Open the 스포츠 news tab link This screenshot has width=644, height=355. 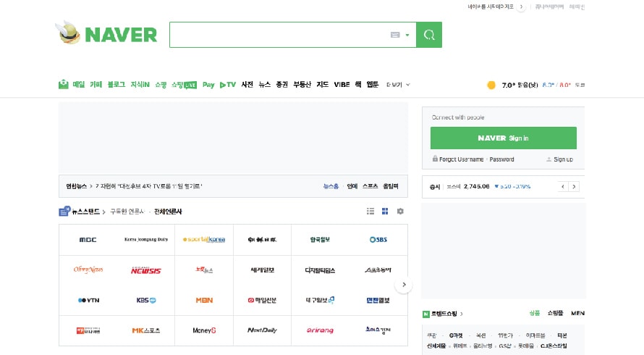click(370, 186)
